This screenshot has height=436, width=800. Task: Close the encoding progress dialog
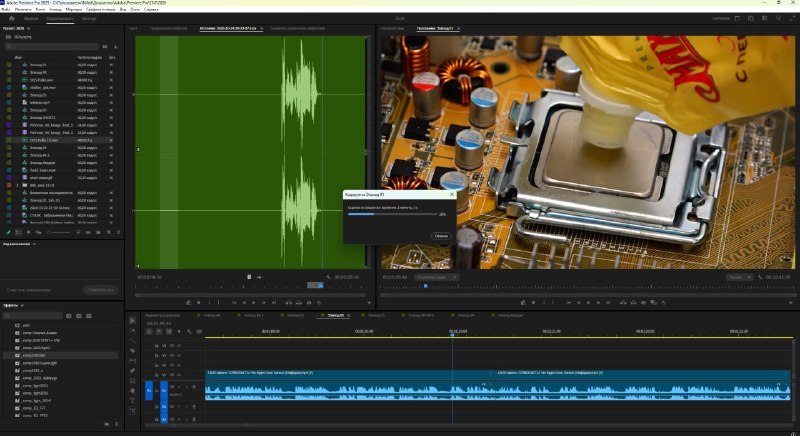coord(452,194)
